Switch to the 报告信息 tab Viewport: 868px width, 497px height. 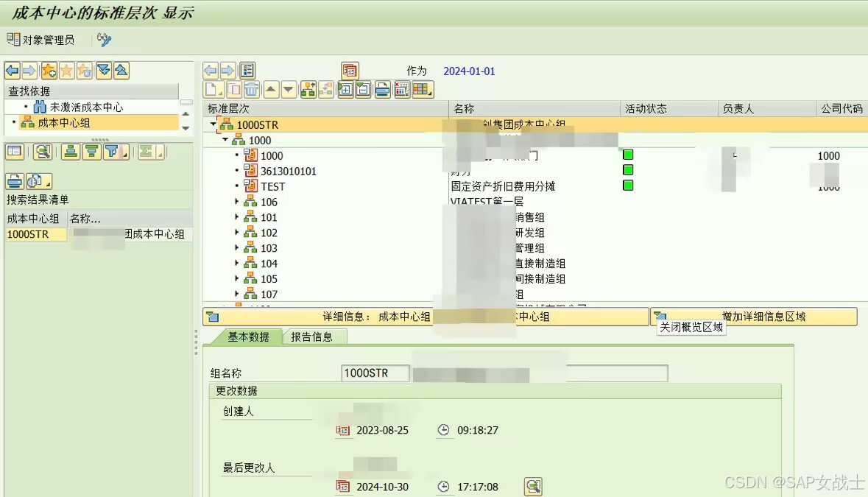tap(311, 336)
